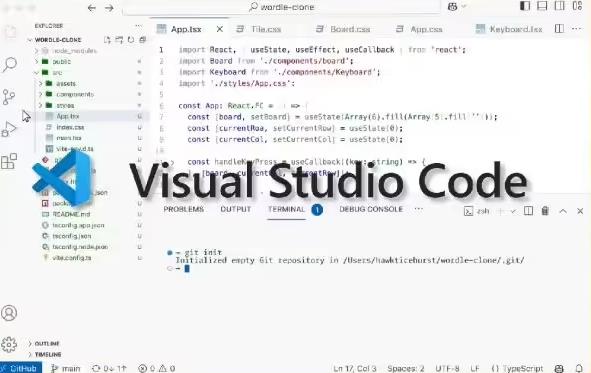
Task: Click Ln 17, Col 3 in status bar
Action: 354,368
